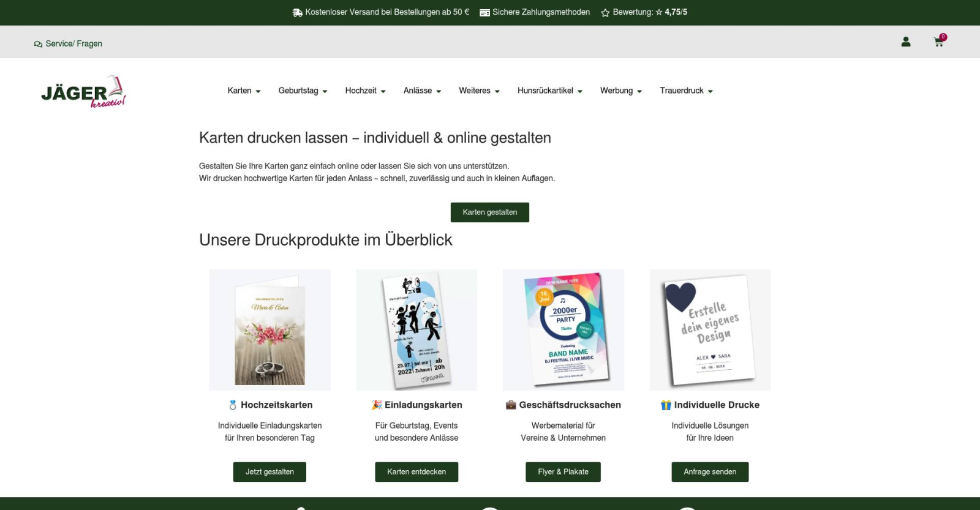Click the delivery truck icon in top banner
The image size is (980, 510).
pos(298,12)
